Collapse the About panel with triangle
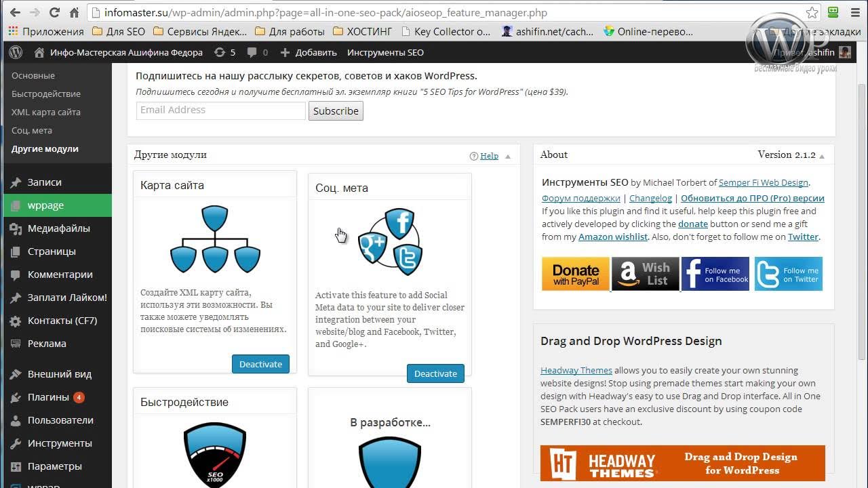Viewport: 868px width, 488px height. (822, 157)
